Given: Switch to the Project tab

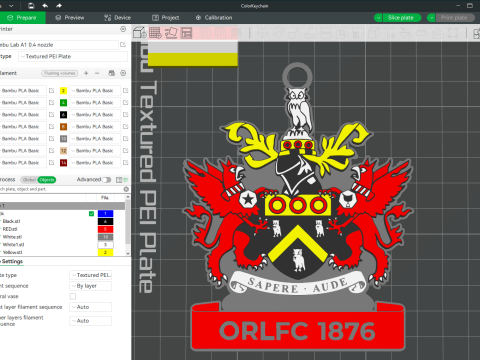Looking at the screenshot, I should [166, 18].
